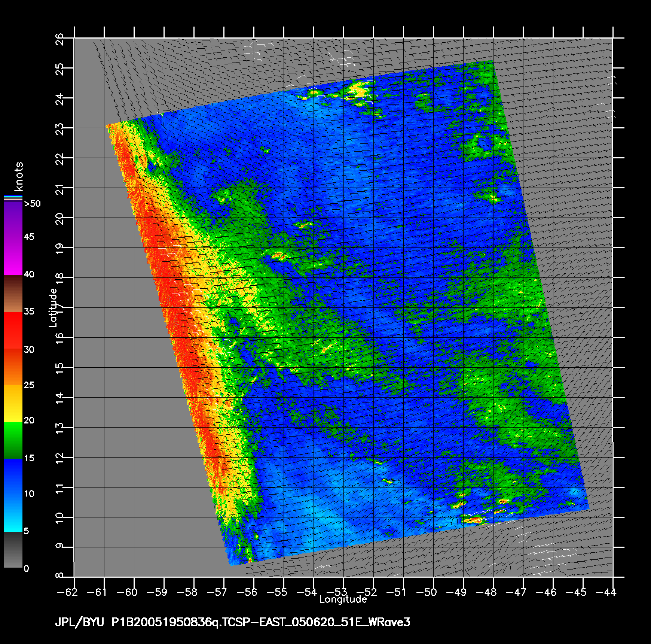Screen dimensions: 651x644
Task: Click the orange 25-30 knots colorbar segment
Action: (13, 367)
